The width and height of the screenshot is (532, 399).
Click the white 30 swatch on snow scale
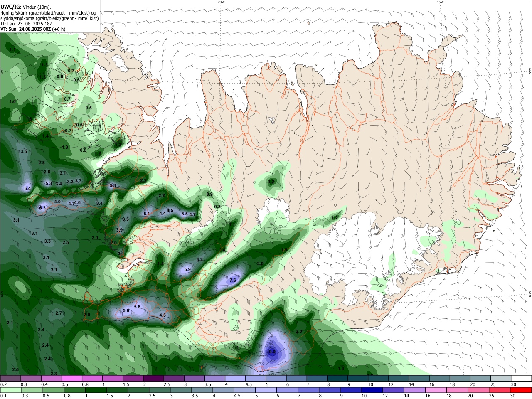pyautogui.click(x=522, y=379)
